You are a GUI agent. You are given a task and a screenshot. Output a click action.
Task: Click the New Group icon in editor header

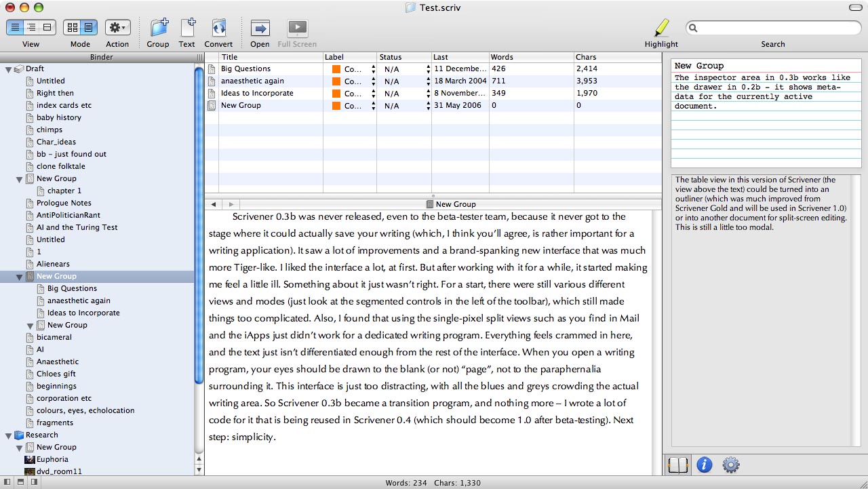(430, 204)
